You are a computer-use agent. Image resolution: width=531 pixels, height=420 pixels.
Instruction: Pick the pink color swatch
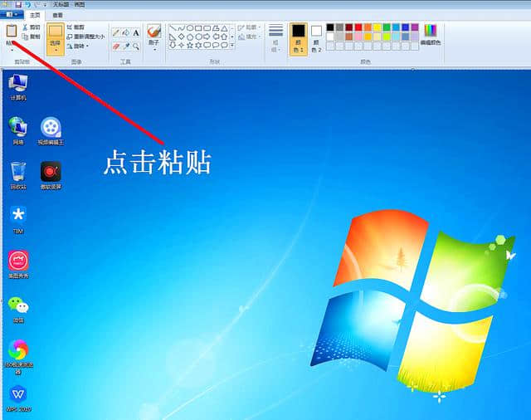tap(358, 37)
